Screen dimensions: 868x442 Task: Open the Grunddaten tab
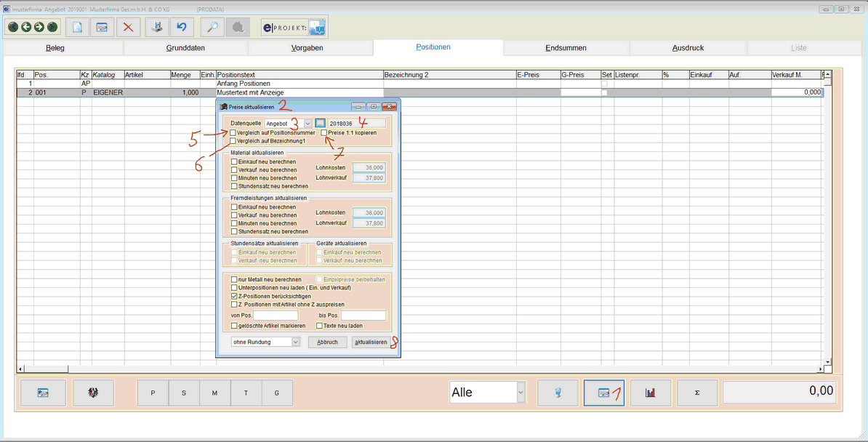tap(185, 48)
